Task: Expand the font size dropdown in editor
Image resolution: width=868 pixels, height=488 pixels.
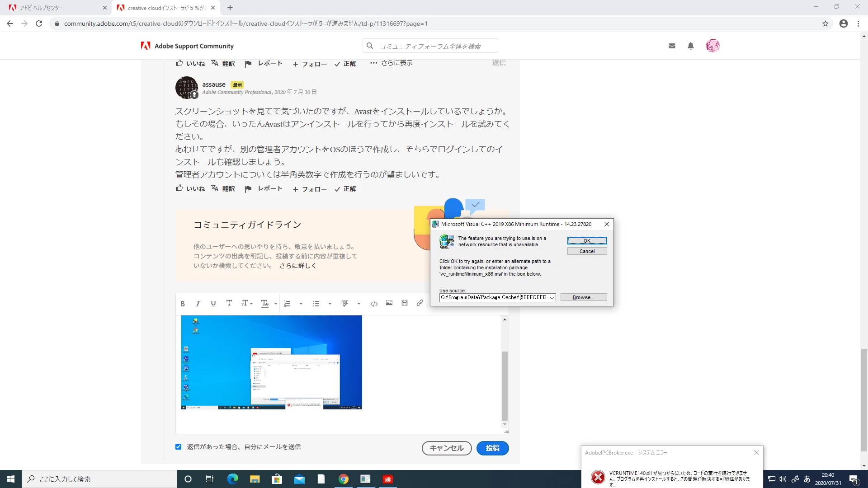Action: 247,303
